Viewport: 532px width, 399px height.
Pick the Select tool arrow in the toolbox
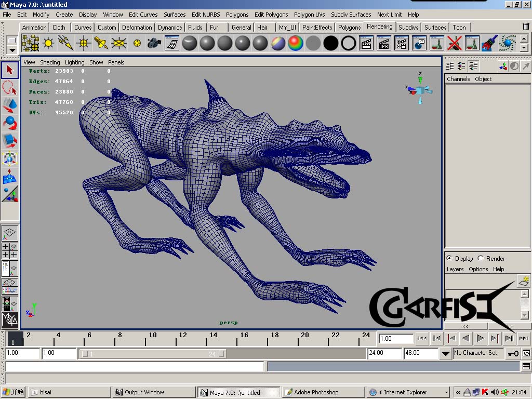(x=9, y=70)
